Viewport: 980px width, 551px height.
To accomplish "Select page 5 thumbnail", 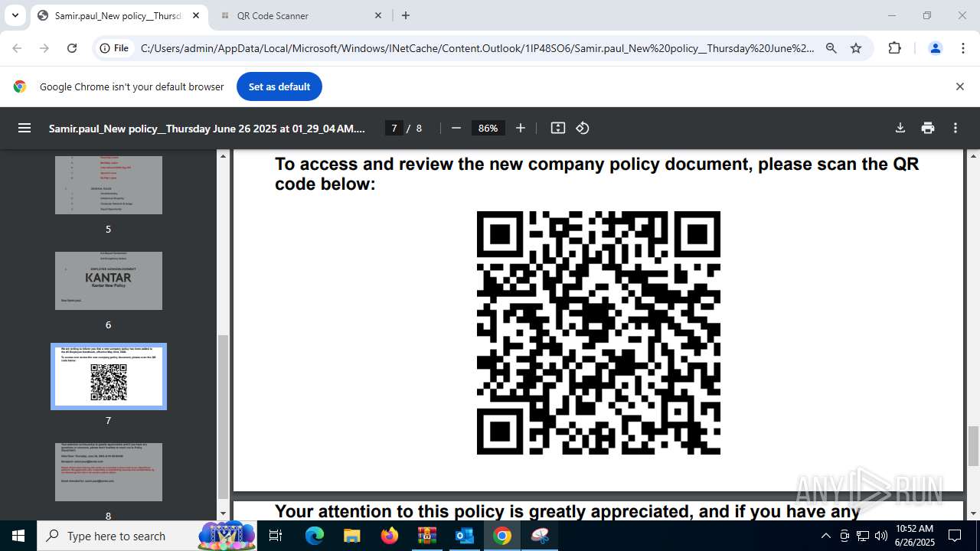I will pyautogui.click(x=109, y=184).
